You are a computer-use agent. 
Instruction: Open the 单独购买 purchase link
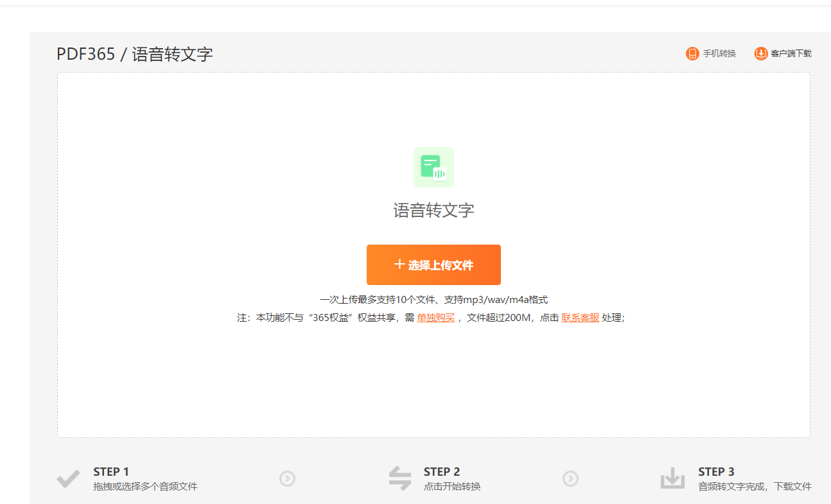pyautogui.click(x=435, y=317)
